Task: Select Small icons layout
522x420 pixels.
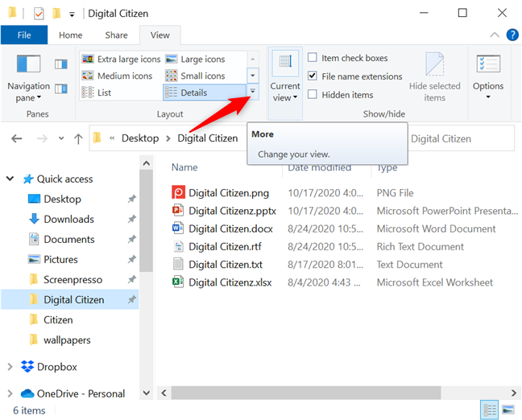Action: click(x=195, y=76)
